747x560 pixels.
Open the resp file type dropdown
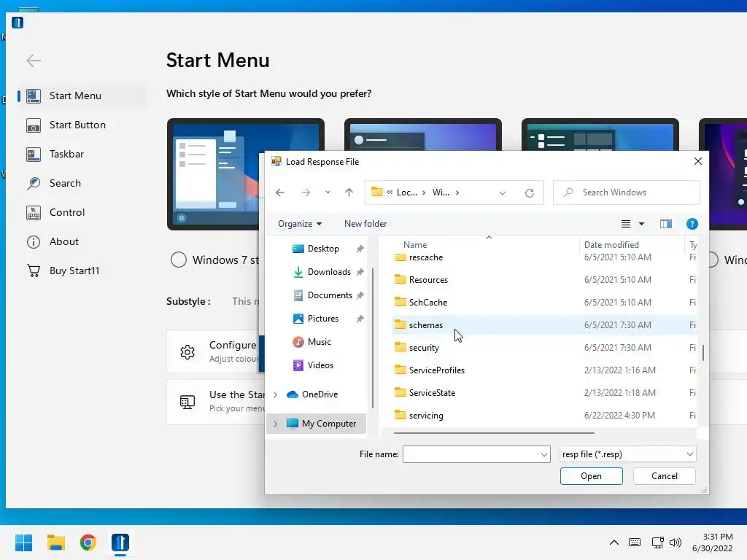tap(627, 454)
